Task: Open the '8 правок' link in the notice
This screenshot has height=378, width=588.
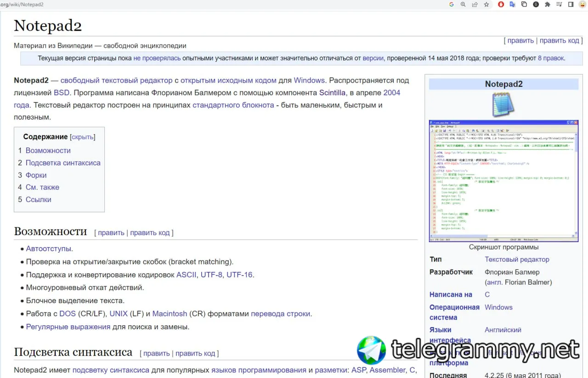Action: (x=551, y=58)
